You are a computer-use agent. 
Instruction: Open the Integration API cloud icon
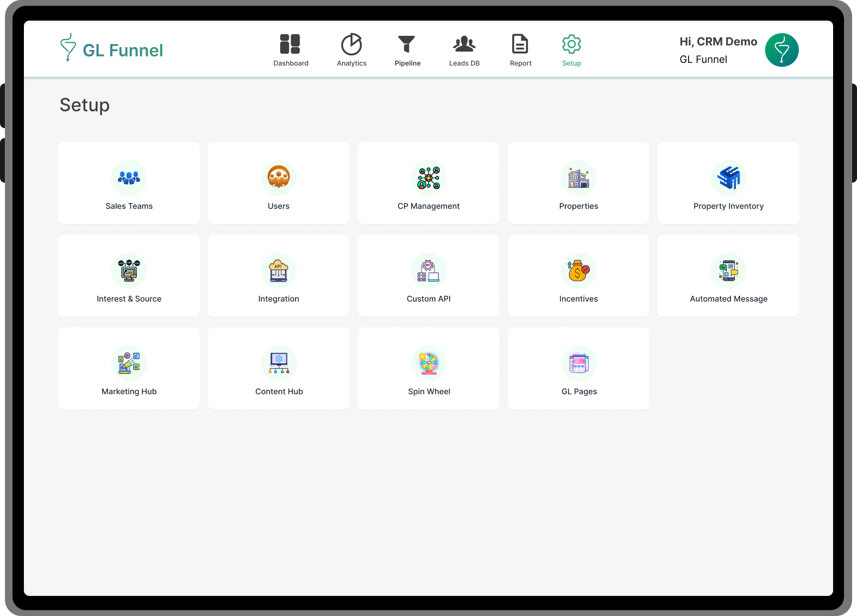click(279, 270)
